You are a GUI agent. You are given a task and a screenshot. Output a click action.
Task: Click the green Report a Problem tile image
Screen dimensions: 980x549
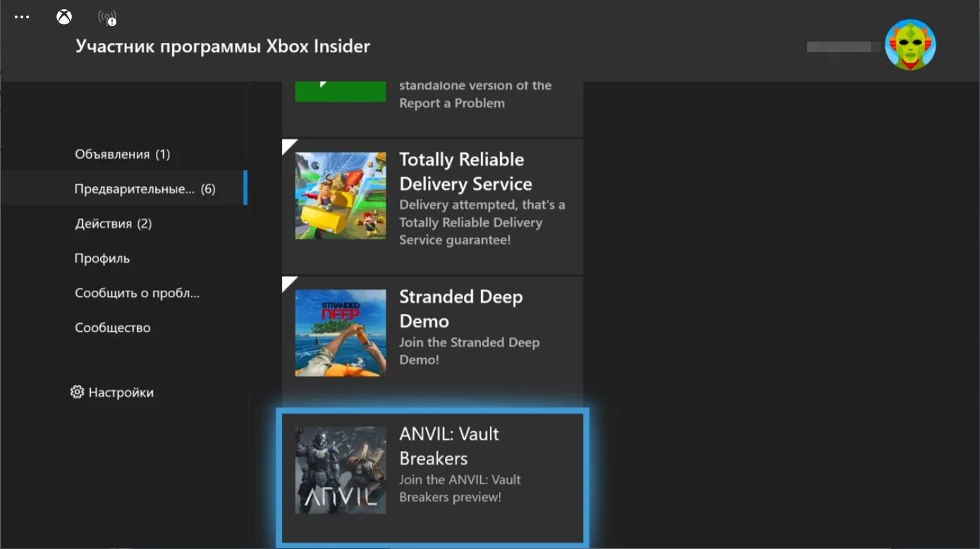click(341, 92)
